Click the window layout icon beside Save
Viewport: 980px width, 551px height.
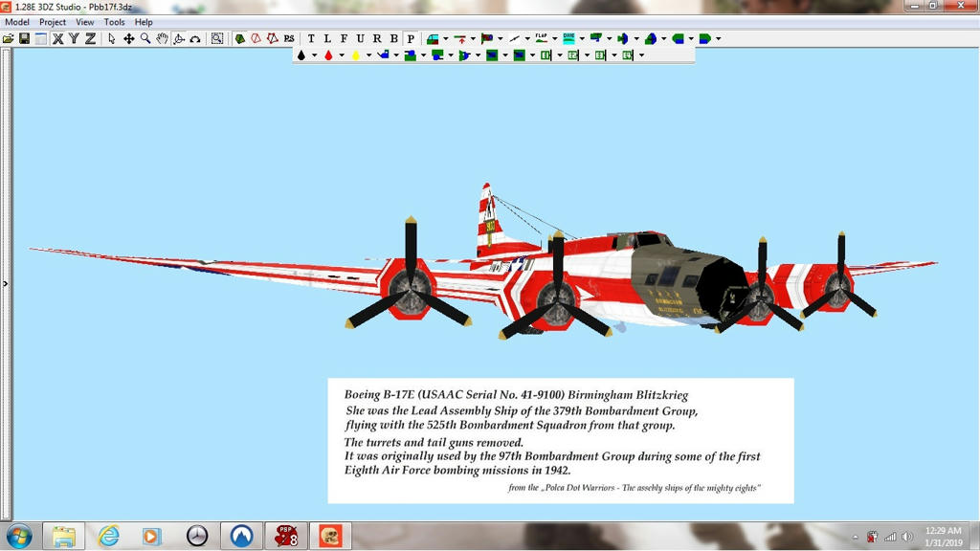(x=40, y=38)
